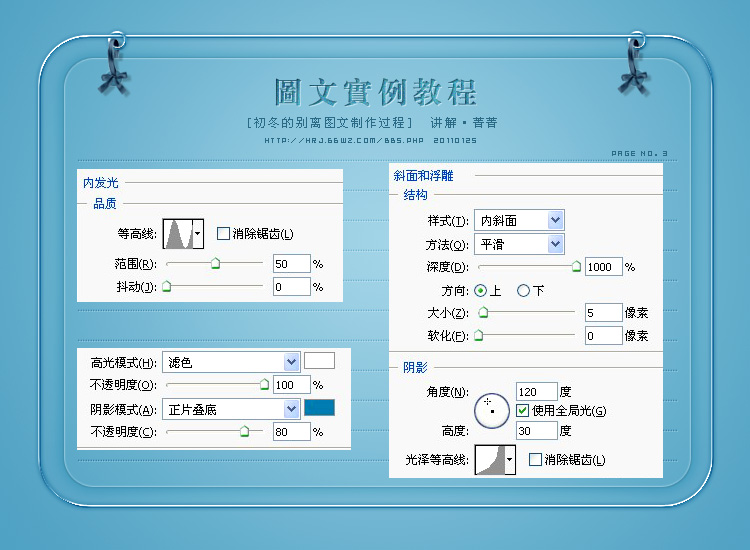Open the 方法 dropdown showing 平滑

519,244
